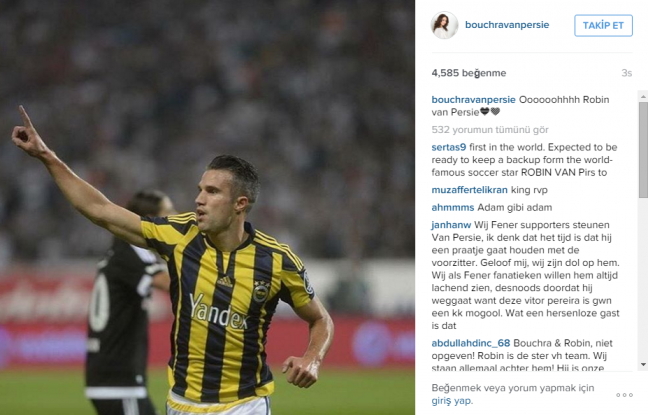This screenshot has height=415, width=648.
Task: Click the comments scrollbar track below thumb
Action: click(643, 279)
